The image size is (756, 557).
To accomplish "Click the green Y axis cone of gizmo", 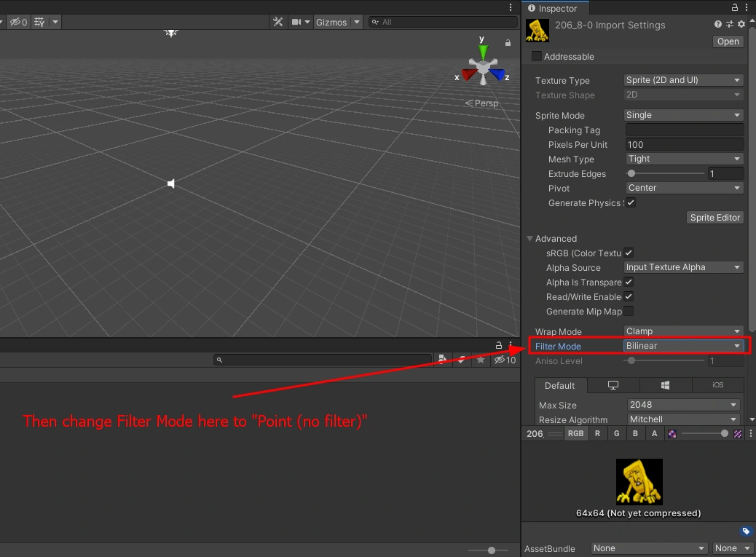I will coord(483,52).
